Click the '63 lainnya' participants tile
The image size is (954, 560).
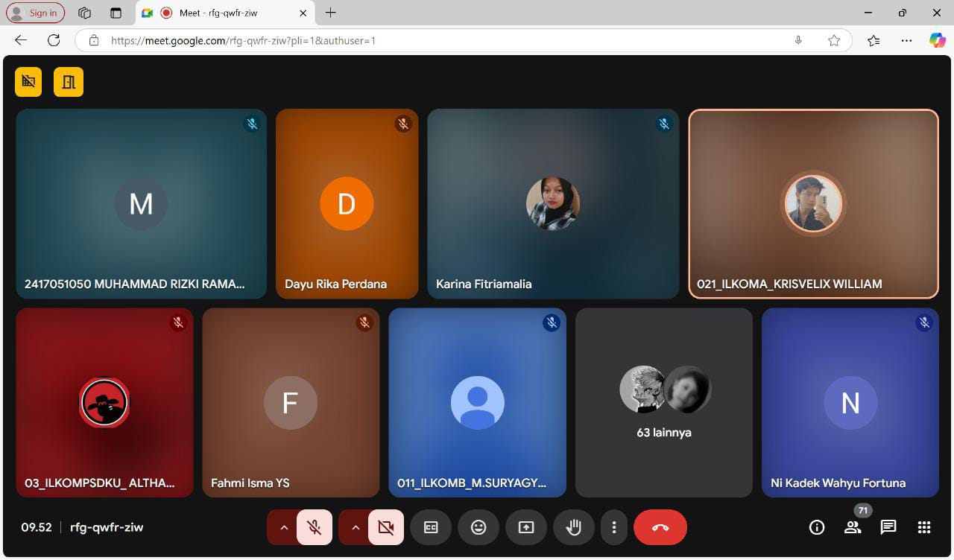[663, 403]
